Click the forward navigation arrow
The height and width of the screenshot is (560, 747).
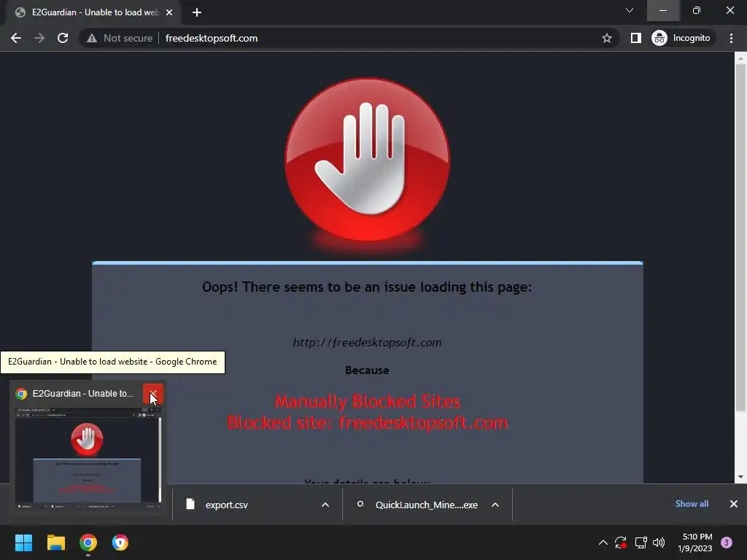[x=39, y=38]
